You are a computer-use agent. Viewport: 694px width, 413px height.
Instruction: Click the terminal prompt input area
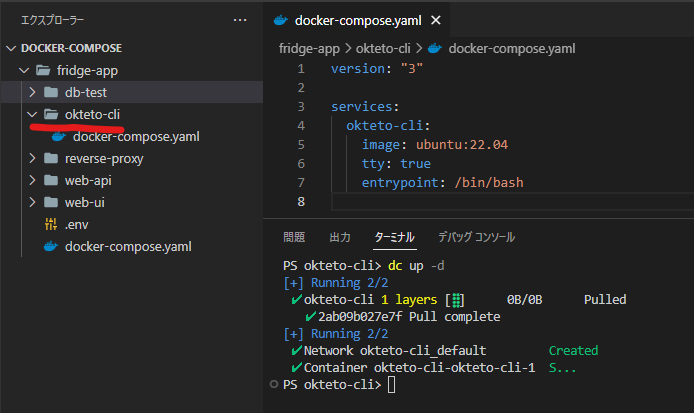tap(391, 385)
